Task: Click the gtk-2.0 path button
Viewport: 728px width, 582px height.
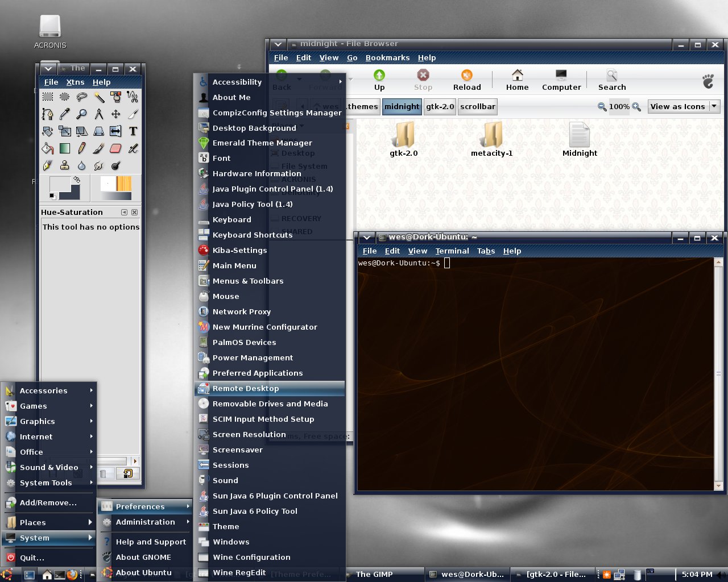Action: click(440, 106)
